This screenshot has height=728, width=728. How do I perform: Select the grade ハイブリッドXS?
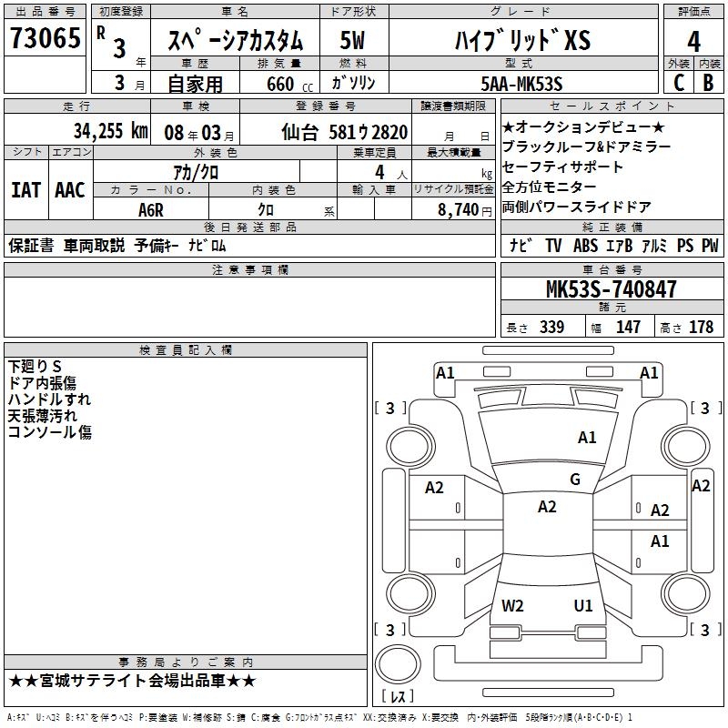coord(522,40)
